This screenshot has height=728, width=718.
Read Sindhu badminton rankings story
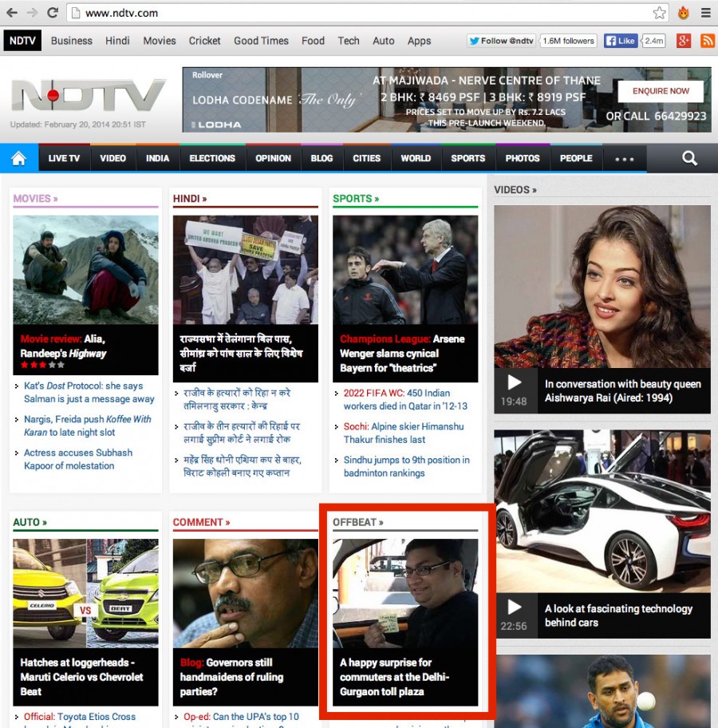(406, 466)
